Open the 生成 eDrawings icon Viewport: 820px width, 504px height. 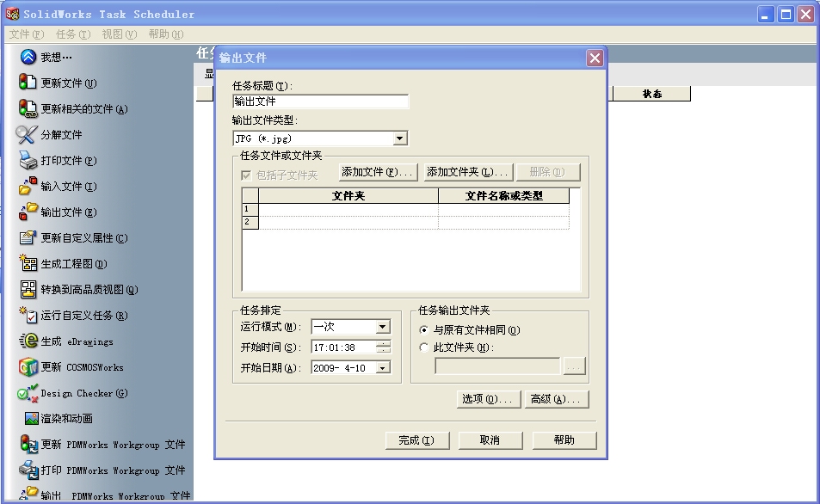(28, 341)
